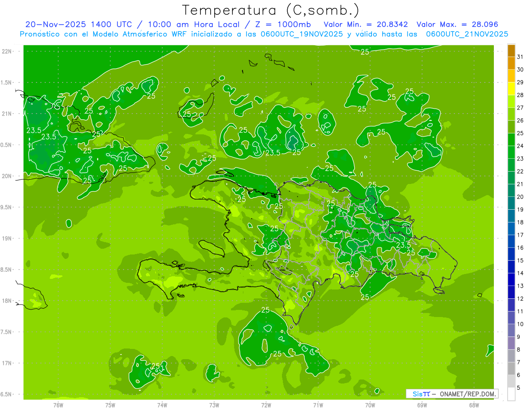Click the 'Sisπ – ONAMET/REP.DOM.' credit label

coord(452,394)
